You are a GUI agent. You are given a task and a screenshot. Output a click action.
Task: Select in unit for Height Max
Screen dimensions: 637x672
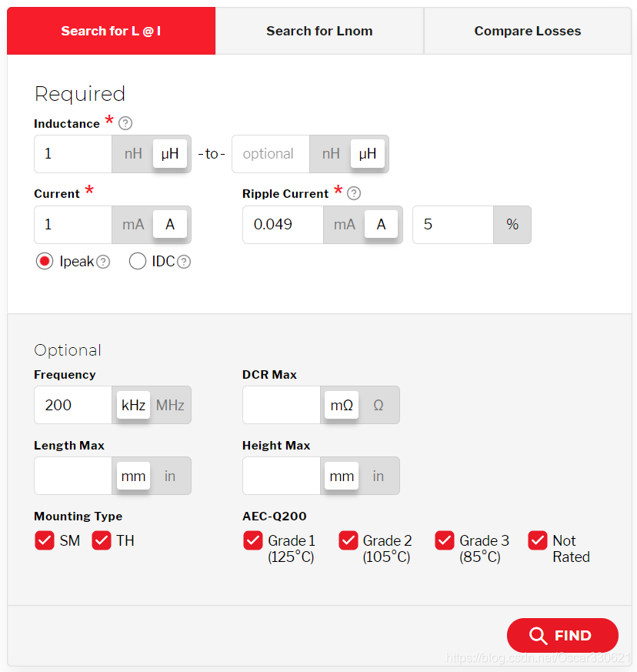379,476
